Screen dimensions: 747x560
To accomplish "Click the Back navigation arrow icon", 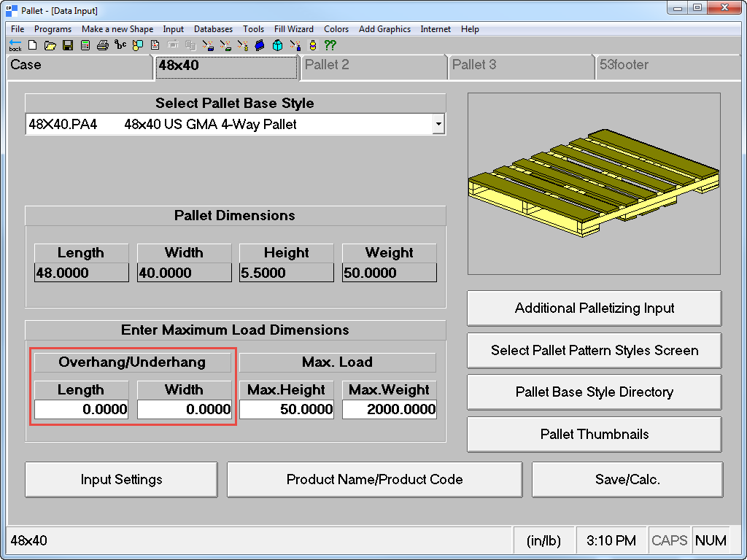I will [15, 45].
